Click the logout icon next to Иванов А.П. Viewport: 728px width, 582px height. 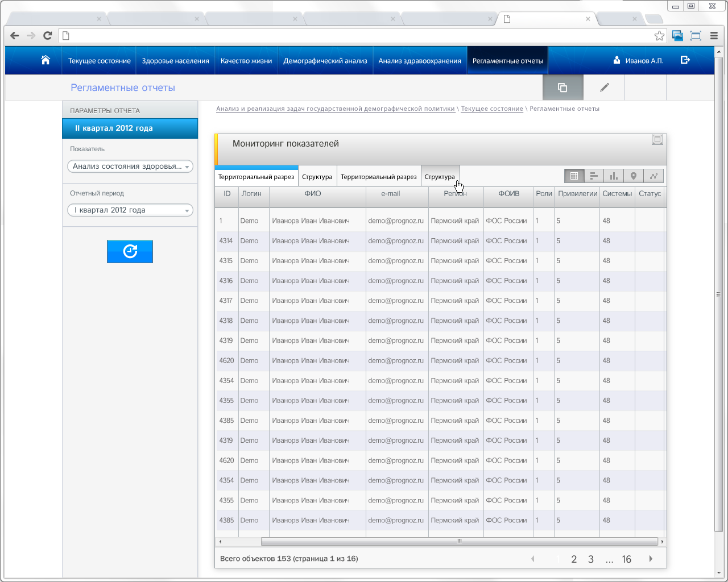point(685,60)
